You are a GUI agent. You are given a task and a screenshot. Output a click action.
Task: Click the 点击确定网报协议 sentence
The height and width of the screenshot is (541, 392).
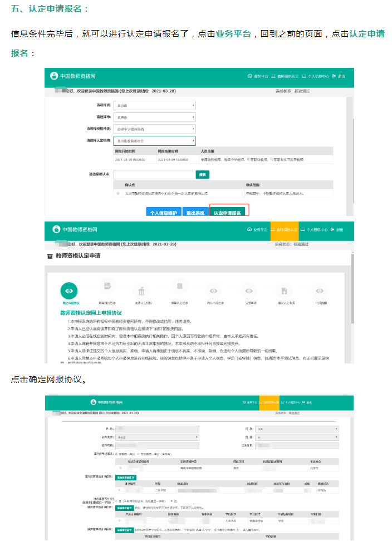(49, 380)
